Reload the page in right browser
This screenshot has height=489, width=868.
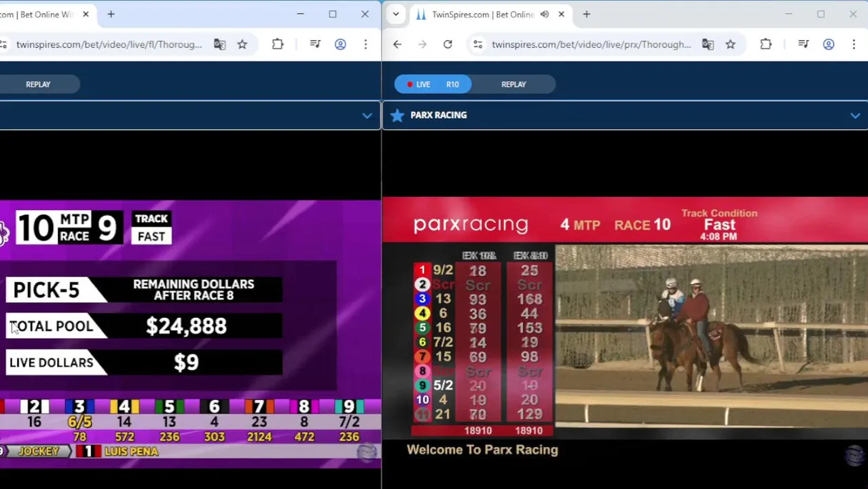[448, 44]
